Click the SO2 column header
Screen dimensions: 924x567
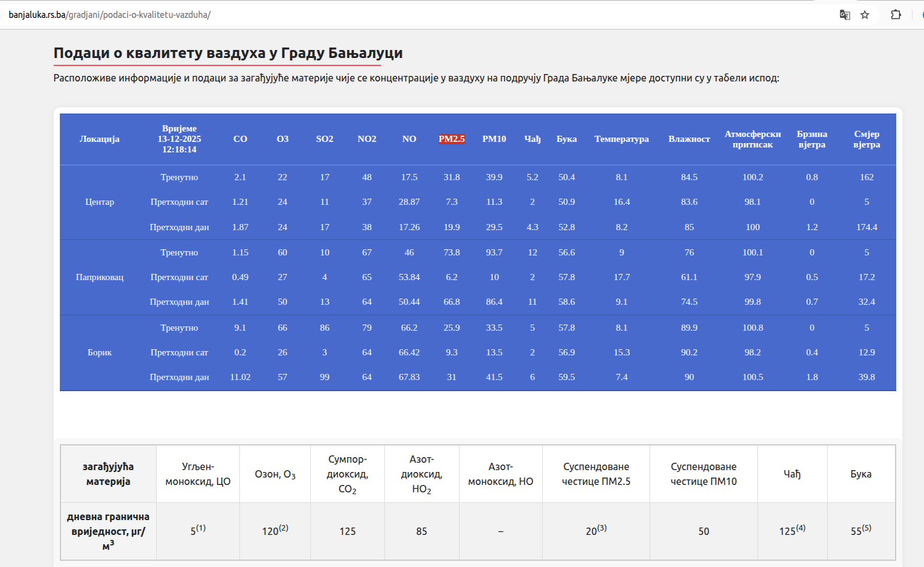(324, 139)
